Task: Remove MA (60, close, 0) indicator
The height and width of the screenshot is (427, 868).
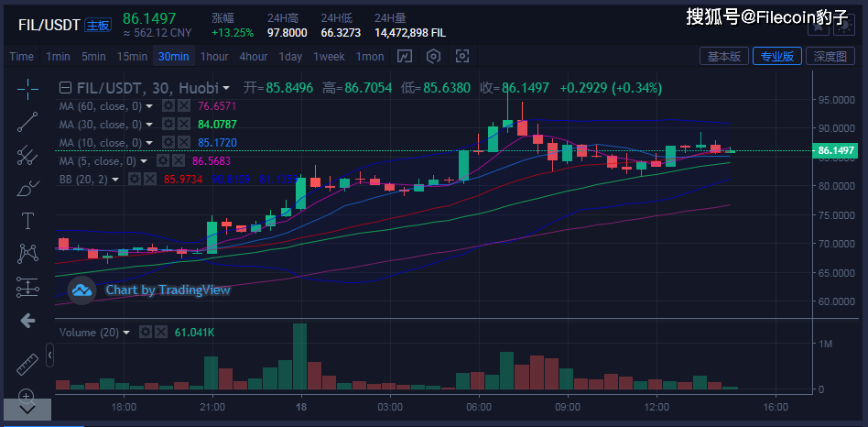Action: pos(184,105)
